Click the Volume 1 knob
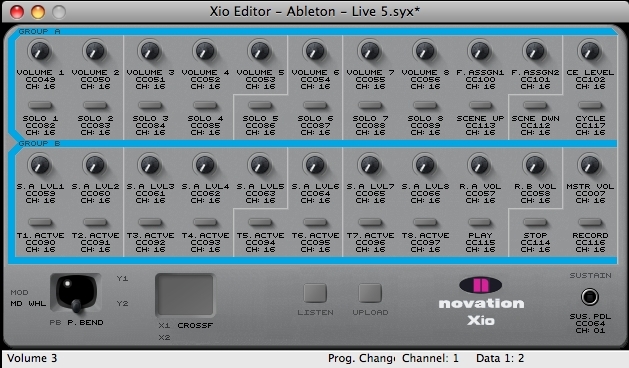 (x=40, y=51)
